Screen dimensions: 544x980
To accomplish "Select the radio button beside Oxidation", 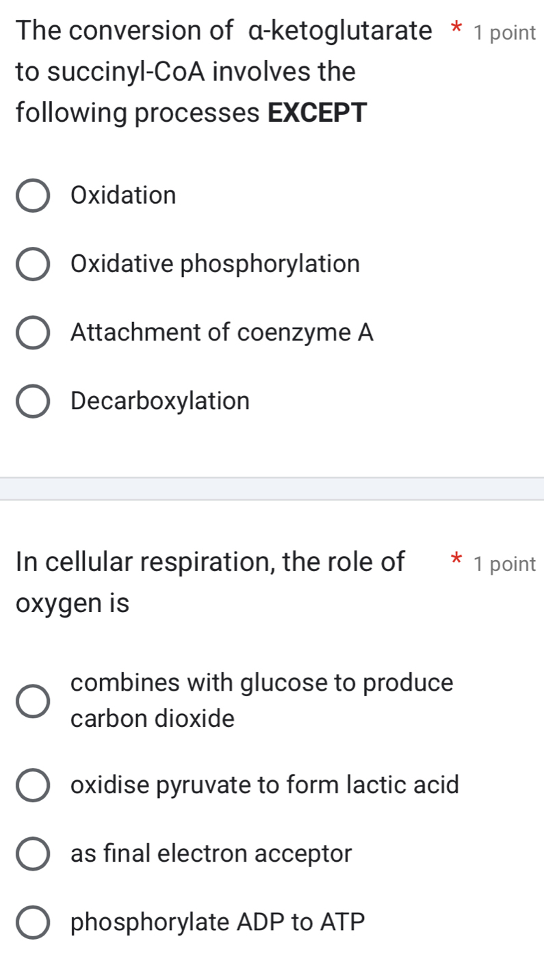I will 32,196.
